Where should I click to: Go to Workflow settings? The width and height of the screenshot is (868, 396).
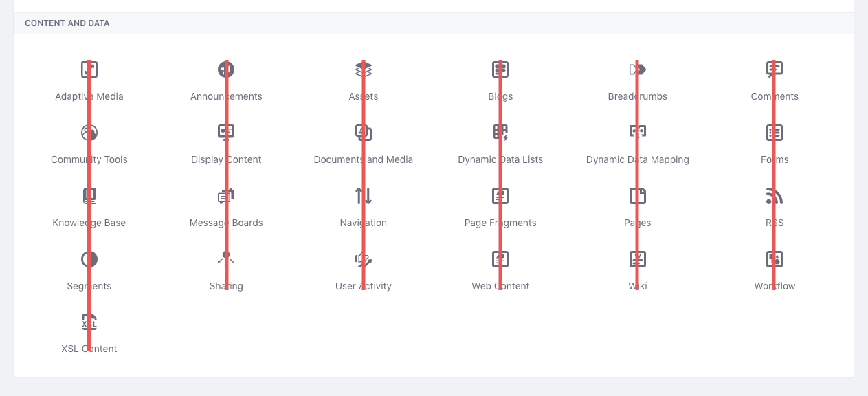pyautogui.click(x=775, y=259)
